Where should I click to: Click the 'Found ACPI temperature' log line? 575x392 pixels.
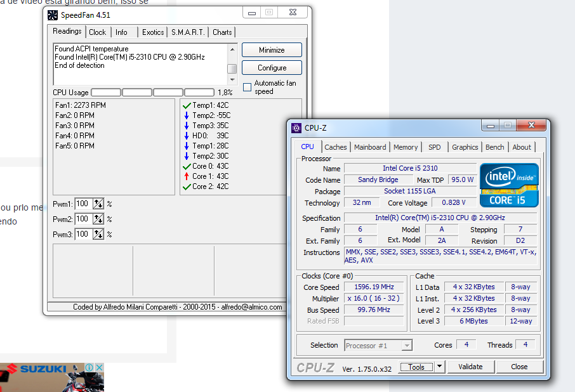pyautogui.click(x=91, y=49)
